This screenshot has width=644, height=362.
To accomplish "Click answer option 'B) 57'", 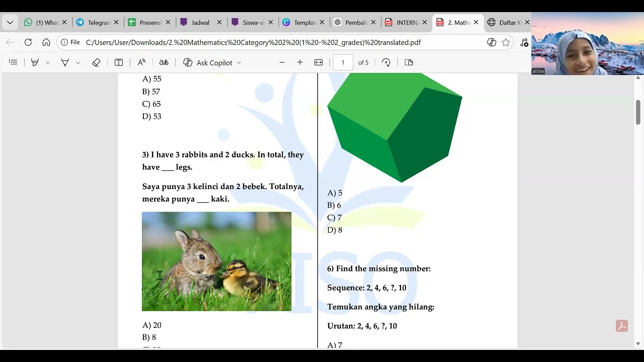I will point(151,92).
